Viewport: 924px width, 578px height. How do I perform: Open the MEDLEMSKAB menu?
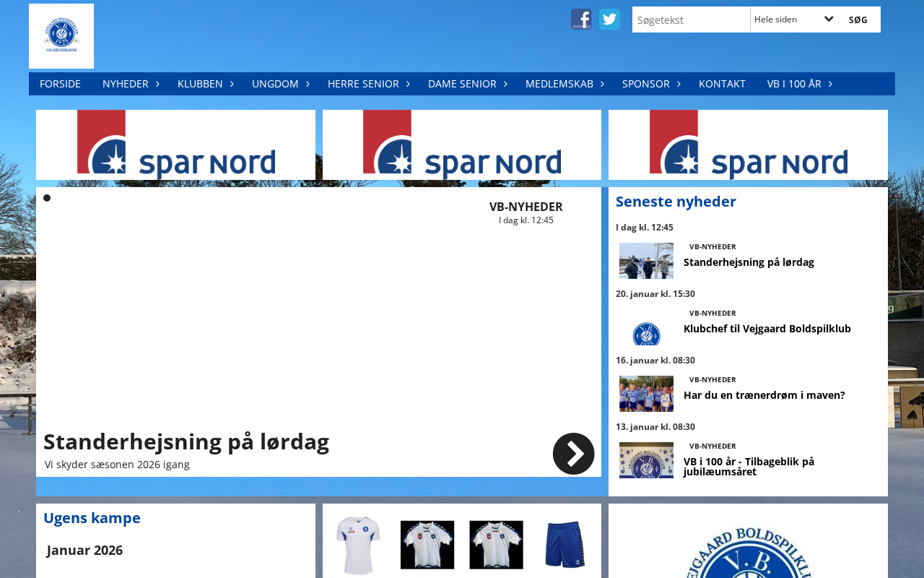point(559,84)
